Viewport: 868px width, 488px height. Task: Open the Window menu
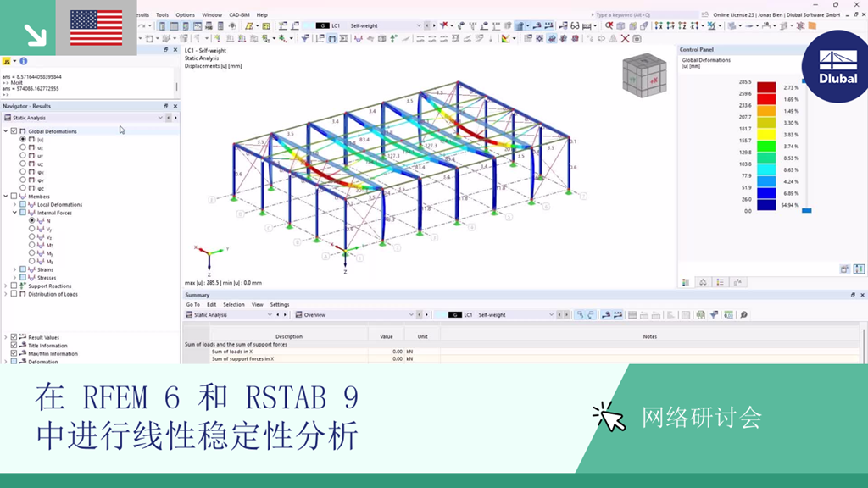tap(211, 15)
